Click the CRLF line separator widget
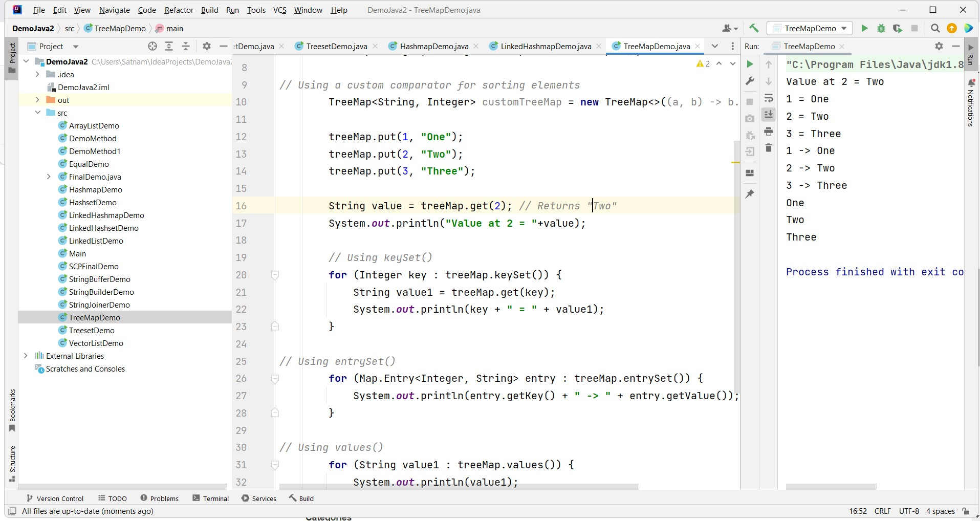Viewport: 980px width, 521px height. 883,511
